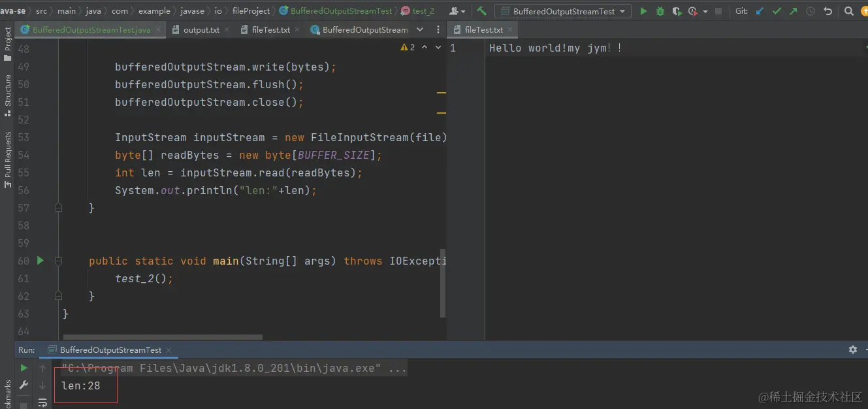Close fileTest.txt tab in left editor group
The width and height of the screenshot is (868, 409).
pos(297,30)
